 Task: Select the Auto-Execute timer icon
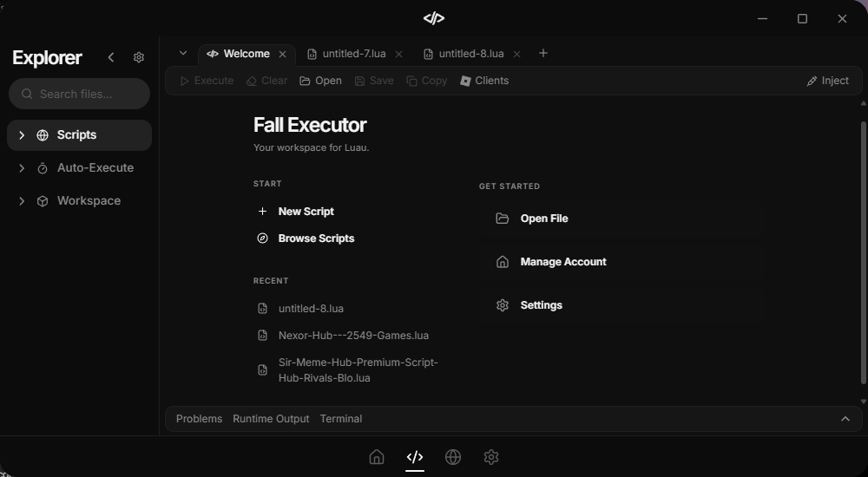(x=43, y=167)
